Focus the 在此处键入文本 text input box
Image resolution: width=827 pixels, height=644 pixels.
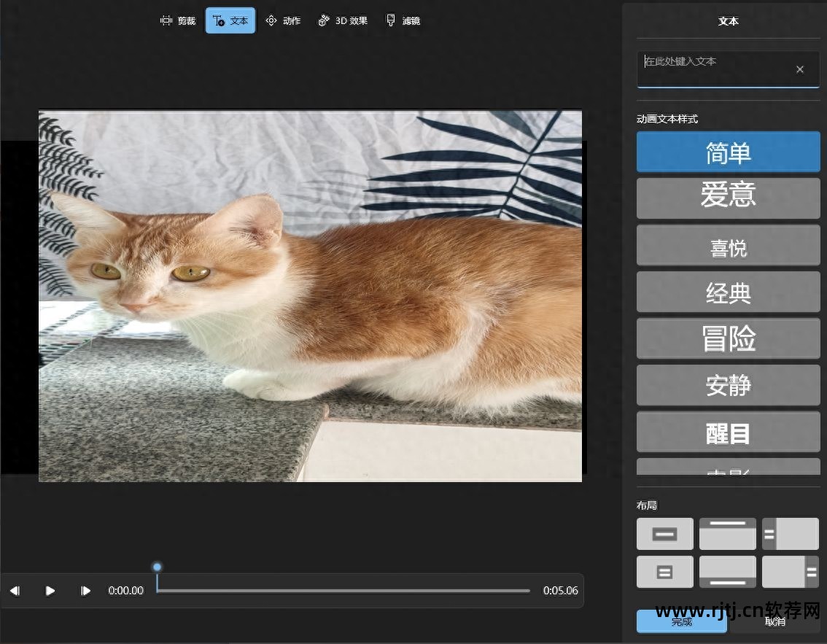pyautogui.click(x=728, y=69)
